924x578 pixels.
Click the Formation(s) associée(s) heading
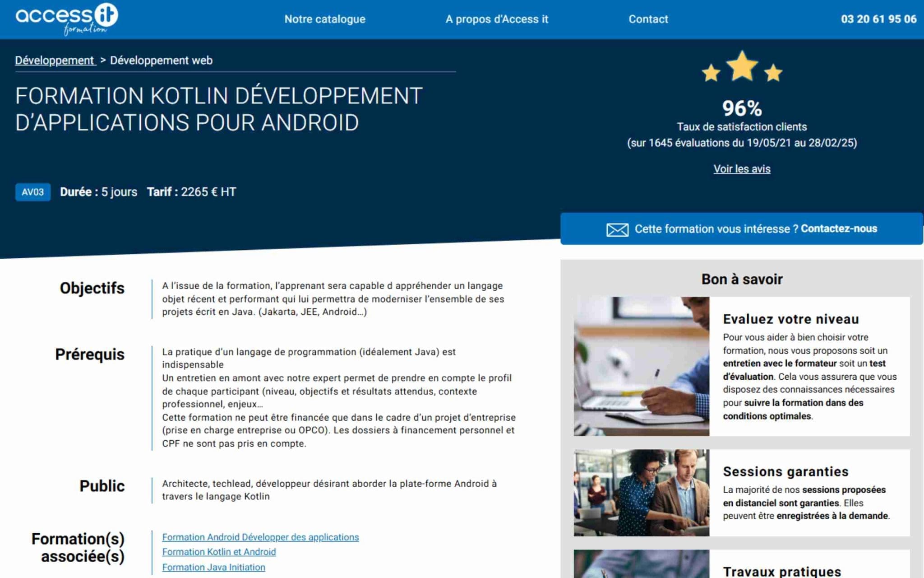(78, 547)
